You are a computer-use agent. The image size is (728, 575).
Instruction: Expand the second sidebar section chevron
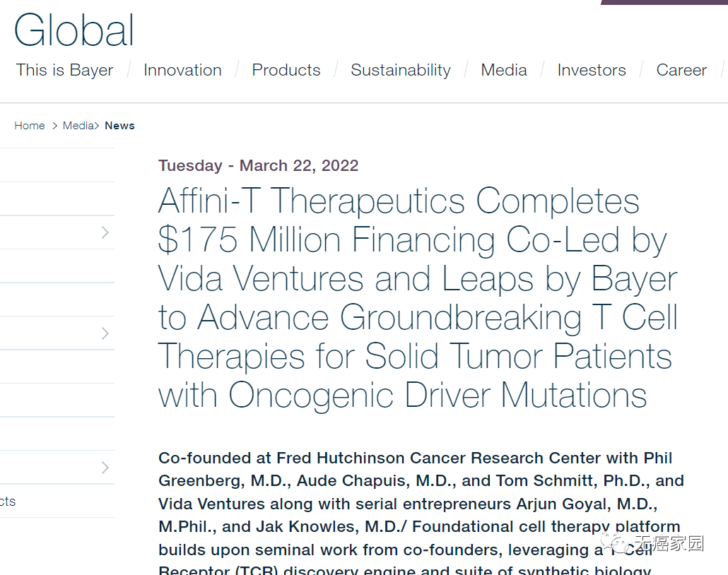[105, 333]
